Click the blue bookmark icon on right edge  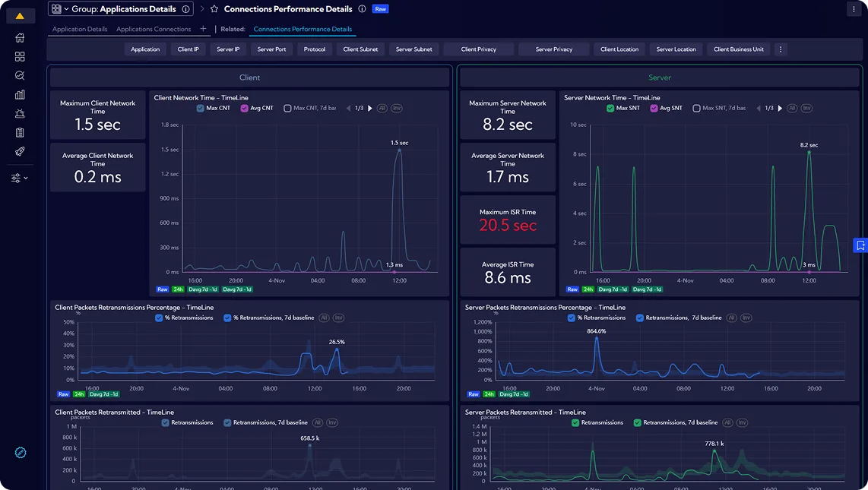pos(860,245)
